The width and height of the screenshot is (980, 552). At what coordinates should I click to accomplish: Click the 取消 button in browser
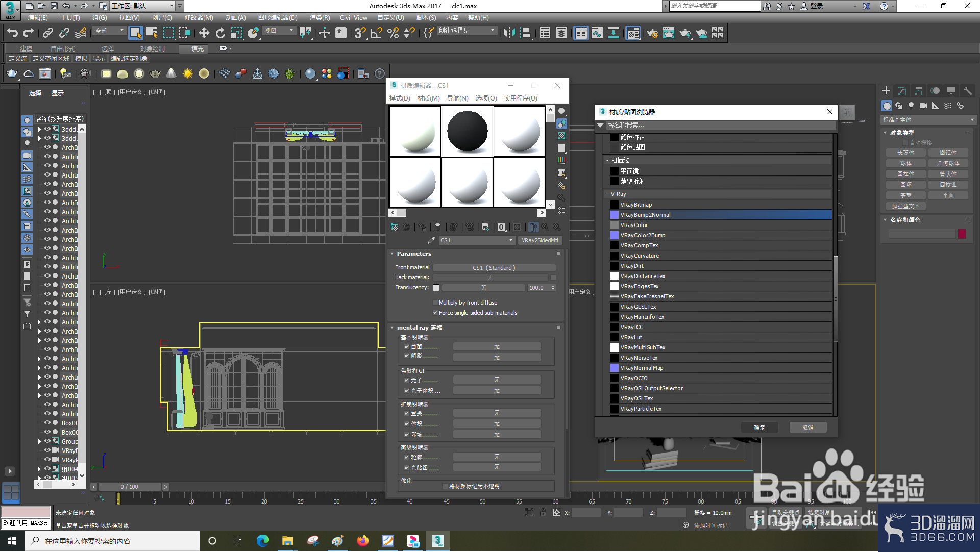click(x=807, y=428)
